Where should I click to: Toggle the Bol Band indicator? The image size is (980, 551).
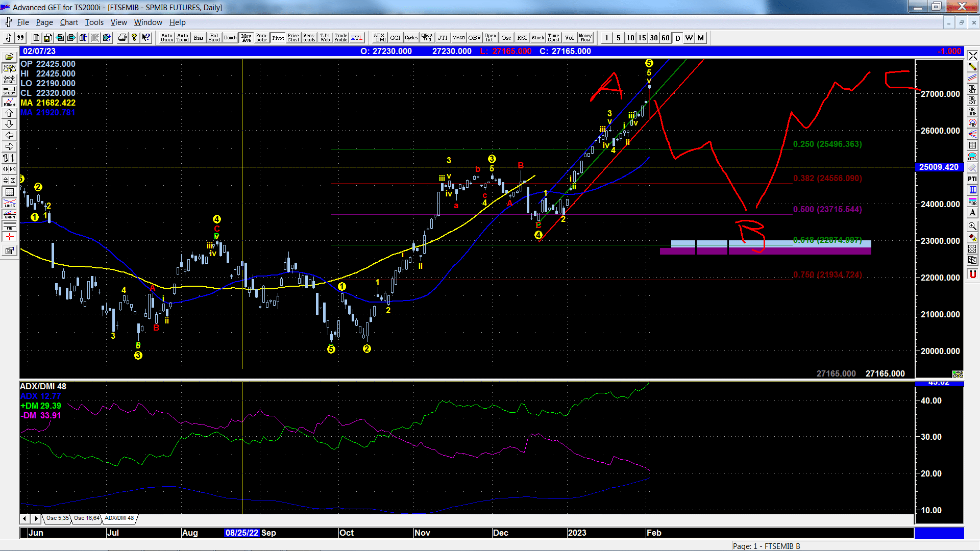(x=214, y=38)
